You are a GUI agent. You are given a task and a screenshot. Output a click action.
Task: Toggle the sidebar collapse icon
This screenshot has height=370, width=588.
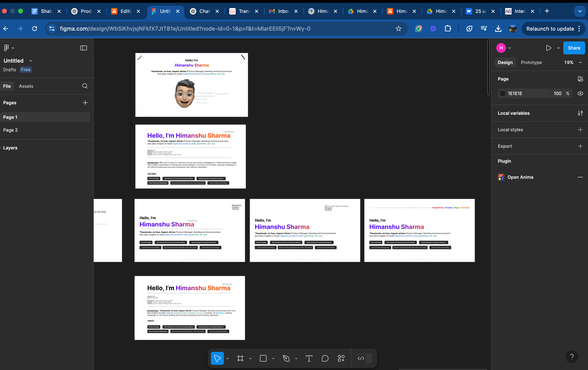[x=83, y=48]
